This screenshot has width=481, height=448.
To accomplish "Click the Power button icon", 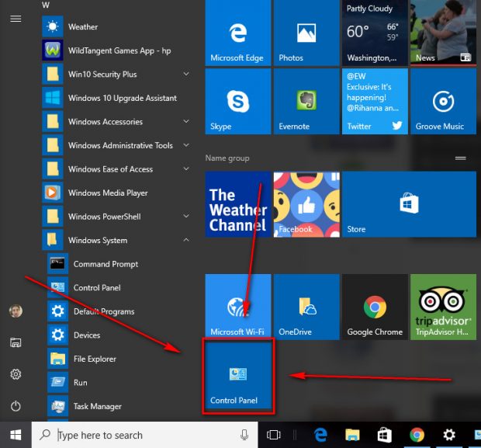I will click(16, 406).
